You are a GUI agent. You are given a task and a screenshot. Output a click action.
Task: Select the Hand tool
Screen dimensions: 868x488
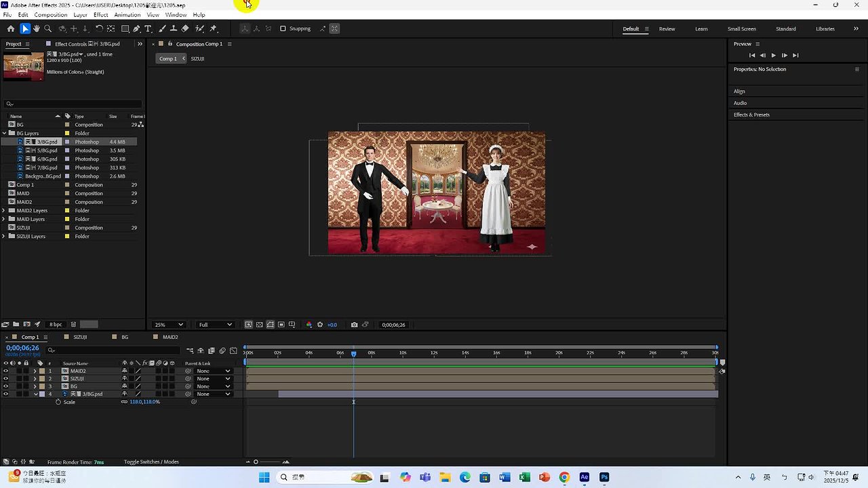click(37, 28)
